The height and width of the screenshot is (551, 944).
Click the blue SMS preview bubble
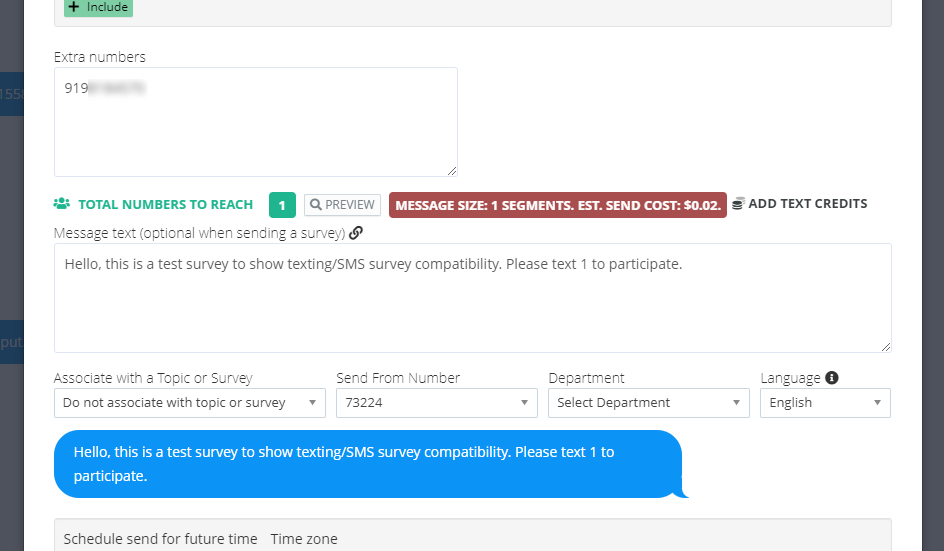(x=368, y=464)
